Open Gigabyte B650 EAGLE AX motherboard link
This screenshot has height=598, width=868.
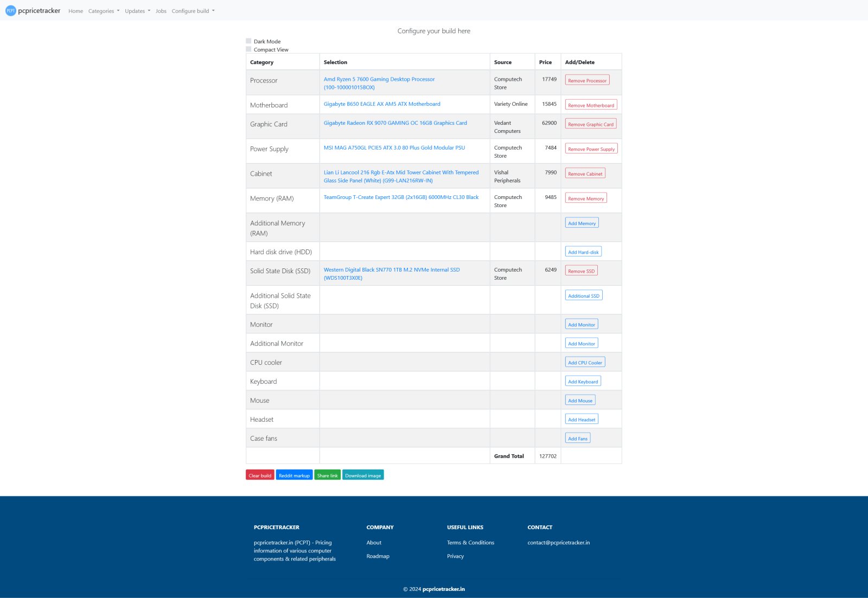pos(382,104)
